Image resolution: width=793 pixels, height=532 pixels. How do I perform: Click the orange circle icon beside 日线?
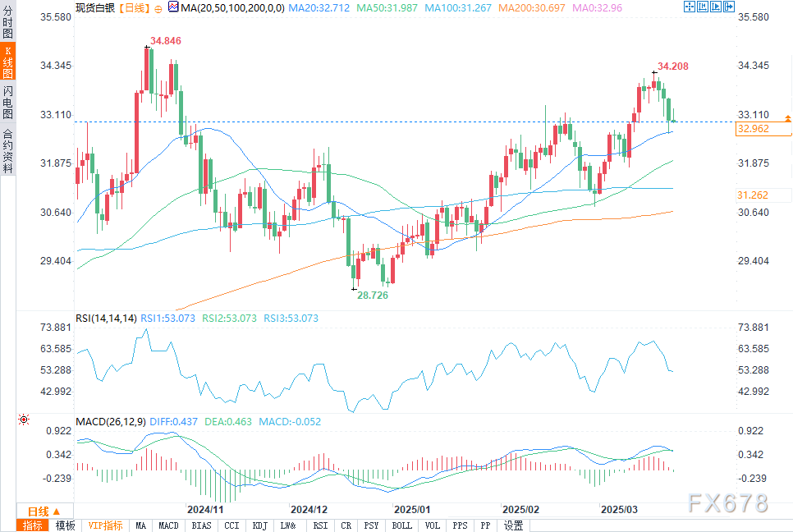coord(158,9)
